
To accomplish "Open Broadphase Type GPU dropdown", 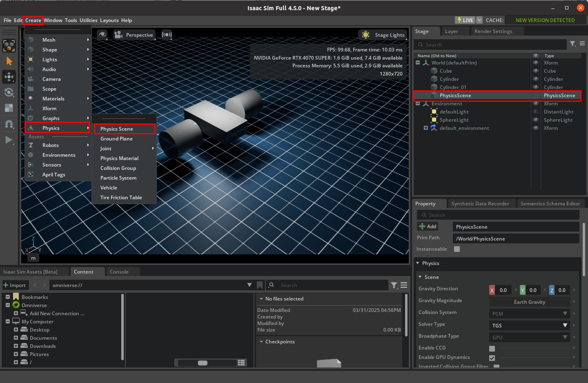I will pyautogui.click(x=530, y=337).
